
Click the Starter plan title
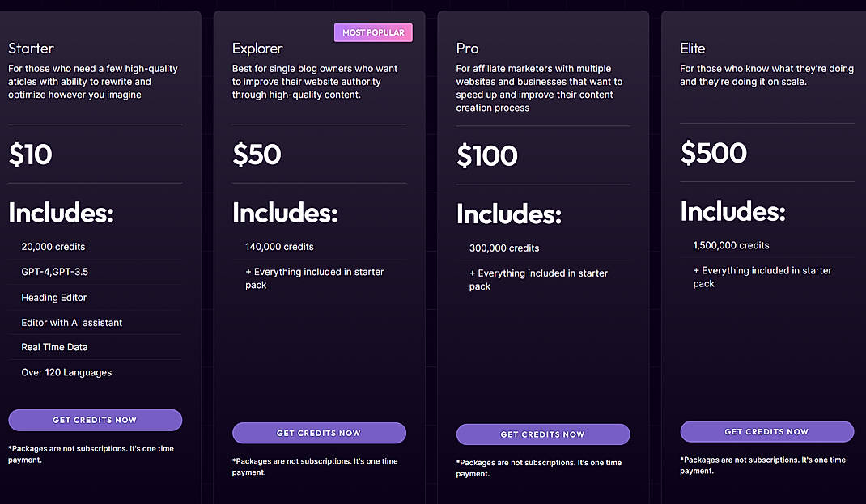(x=30, y=49)
